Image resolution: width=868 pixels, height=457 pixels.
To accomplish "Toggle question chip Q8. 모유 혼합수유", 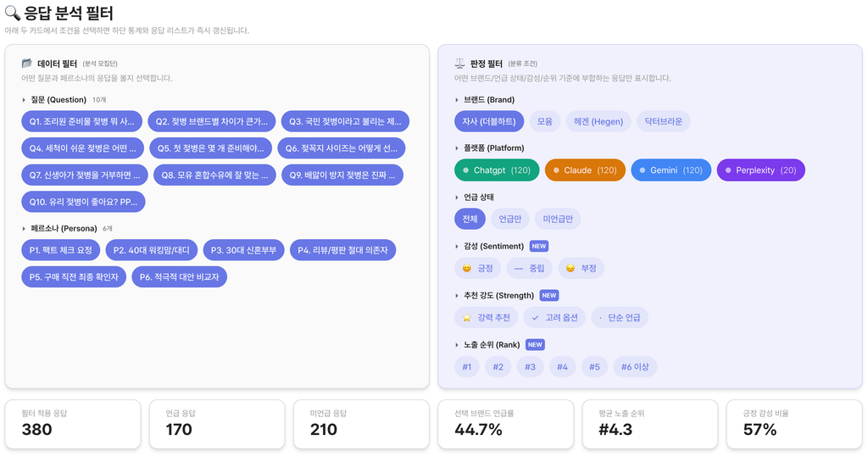I will tap(214, 175).
